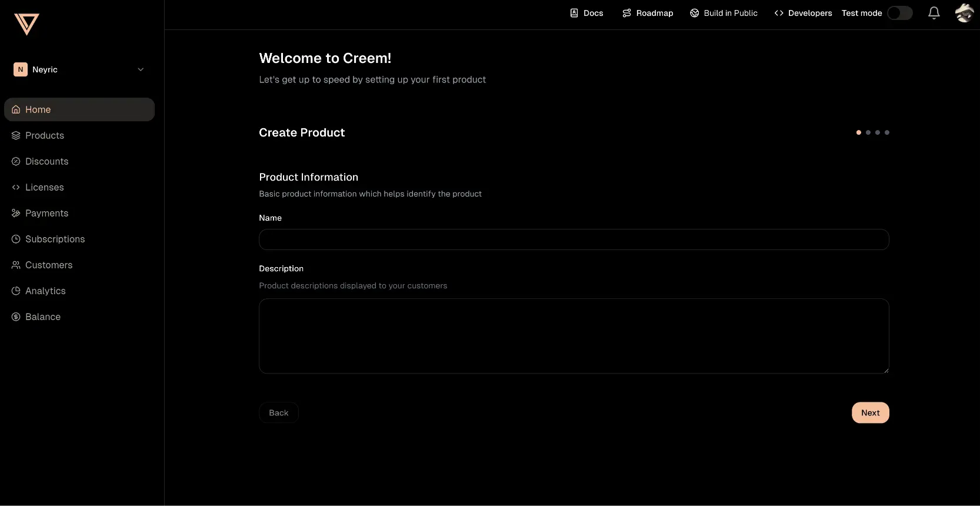Viewport: 980px width, 506px height.
Task: Open notifications bell icon
Action: pos(934,13)
